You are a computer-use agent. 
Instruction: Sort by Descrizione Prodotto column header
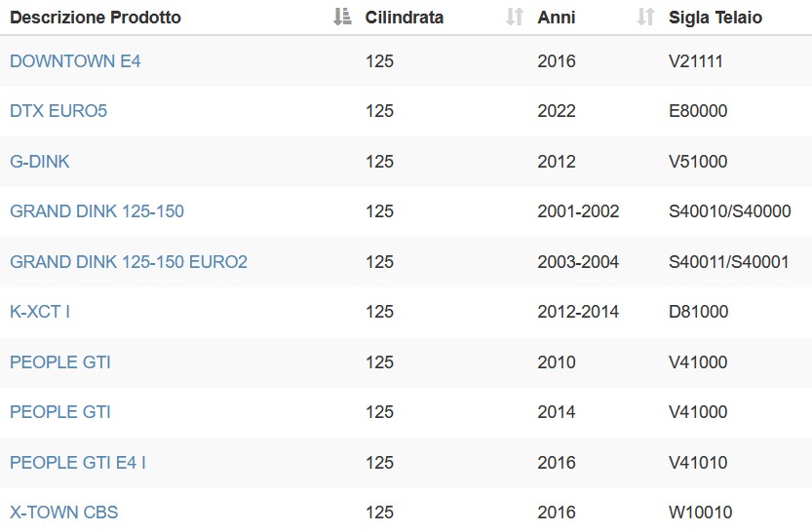(x=96, y=18)
